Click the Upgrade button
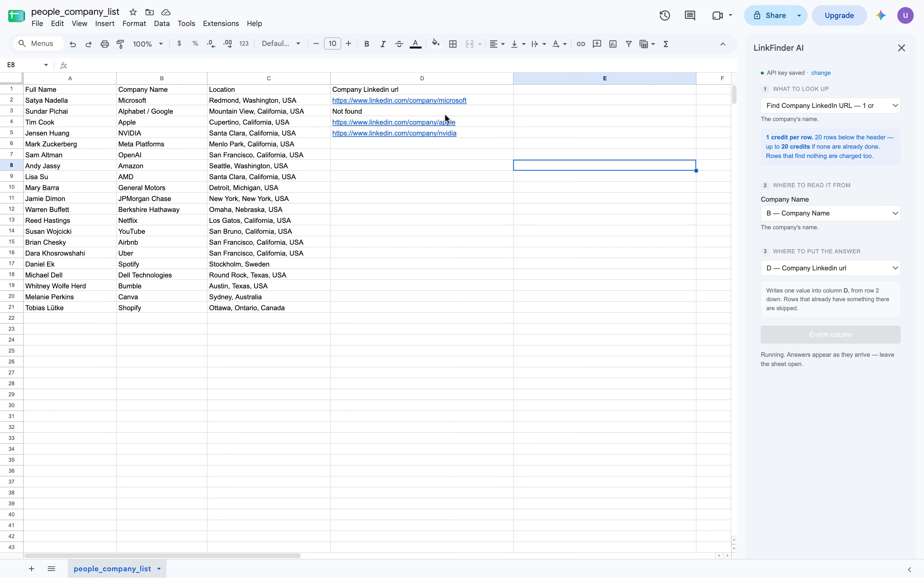924x578 pixels. [x=839, y=15]
